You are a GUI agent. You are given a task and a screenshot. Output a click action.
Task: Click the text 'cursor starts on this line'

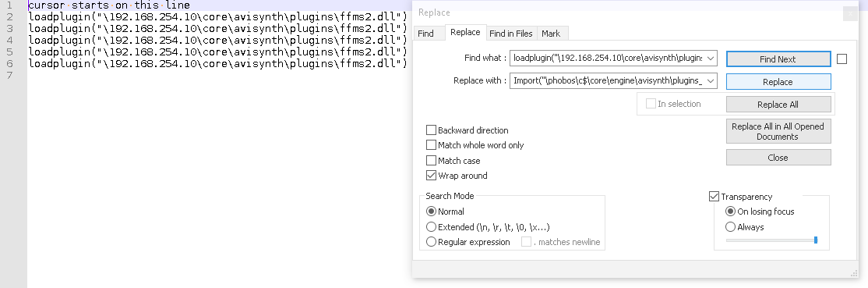(109, 5)
